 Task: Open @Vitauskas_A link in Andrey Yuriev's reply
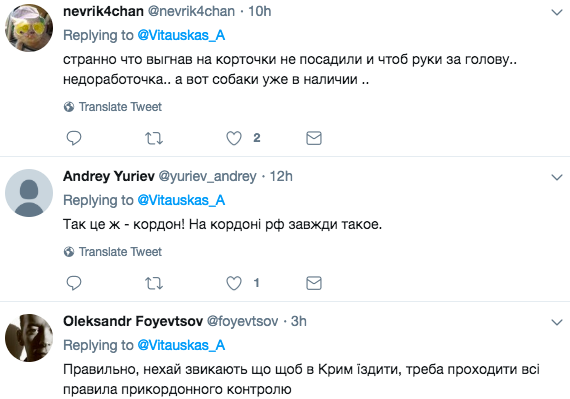pos(181,200)
